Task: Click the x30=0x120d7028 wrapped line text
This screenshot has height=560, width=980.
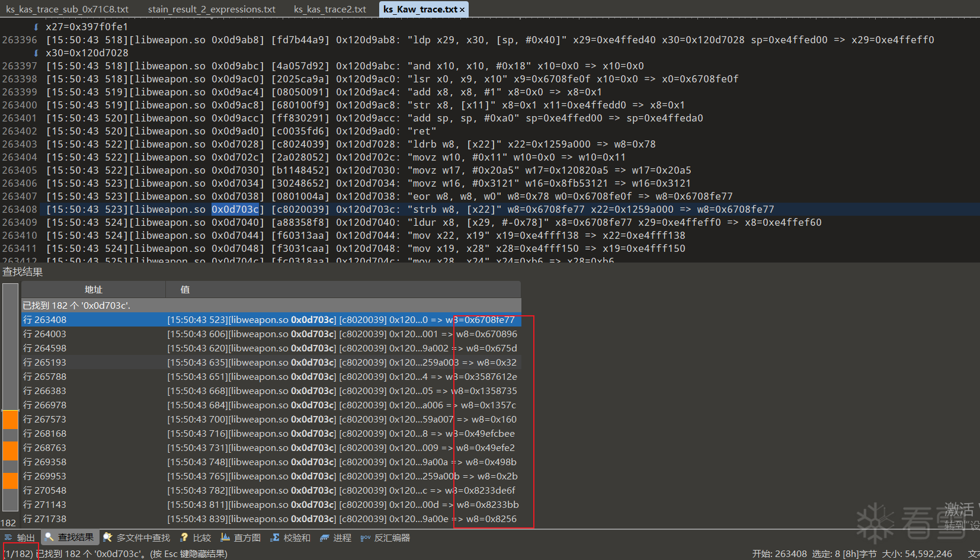Action: point(87,53)
